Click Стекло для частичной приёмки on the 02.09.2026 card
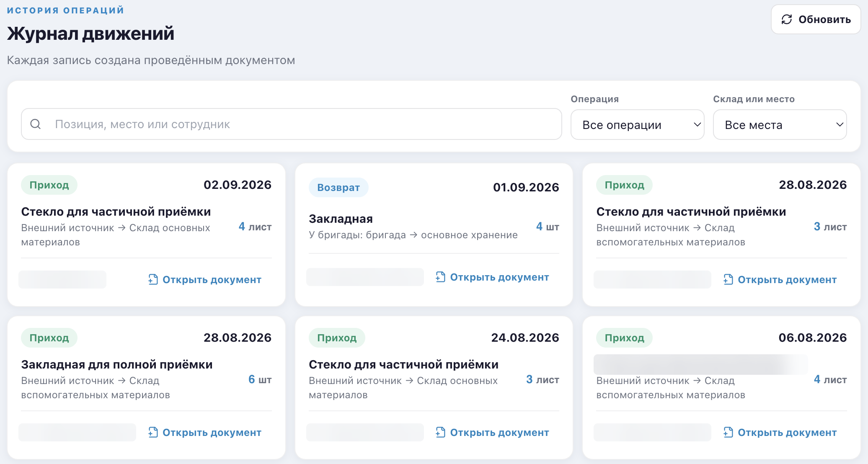Screen dimensions: 868x464 click(x=116, y=212)
